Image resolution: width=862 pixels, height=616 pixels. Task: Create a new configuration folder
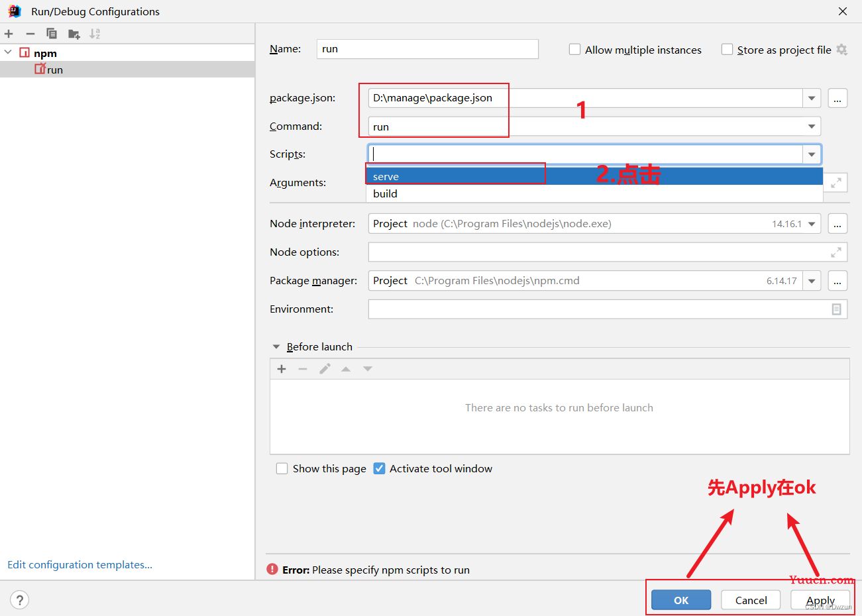[x=74, y=34]
